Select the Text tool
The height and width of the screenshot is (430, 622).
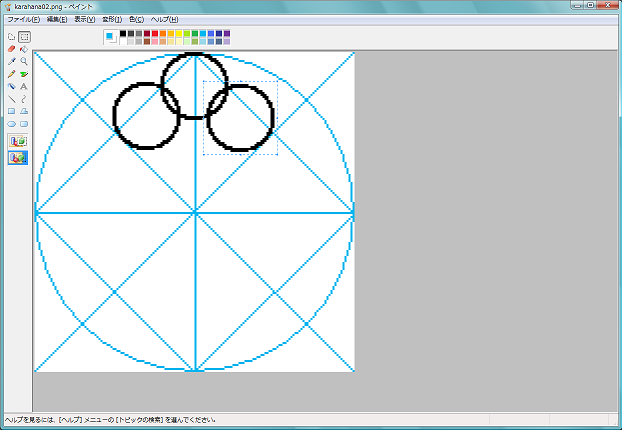(x=24, y=86)
